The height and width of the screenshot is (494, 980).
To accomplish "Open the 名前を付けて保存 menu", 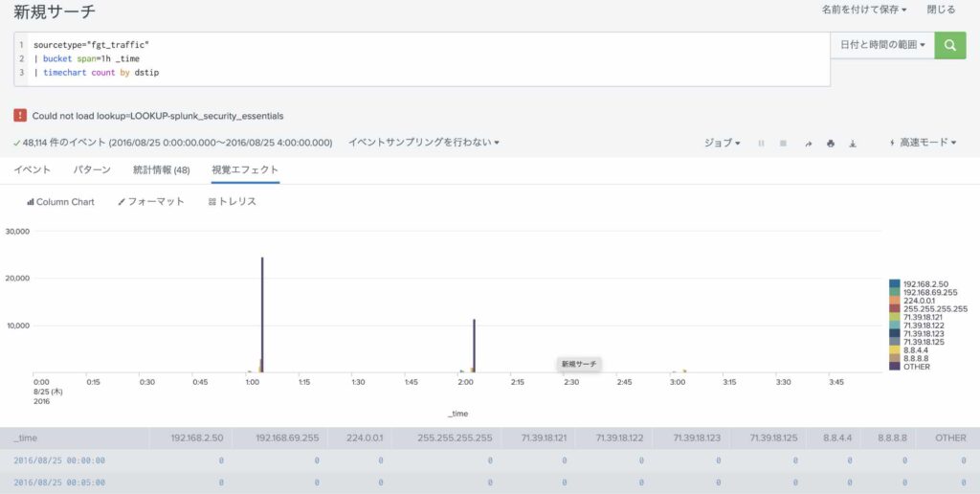I will [863, 10].
